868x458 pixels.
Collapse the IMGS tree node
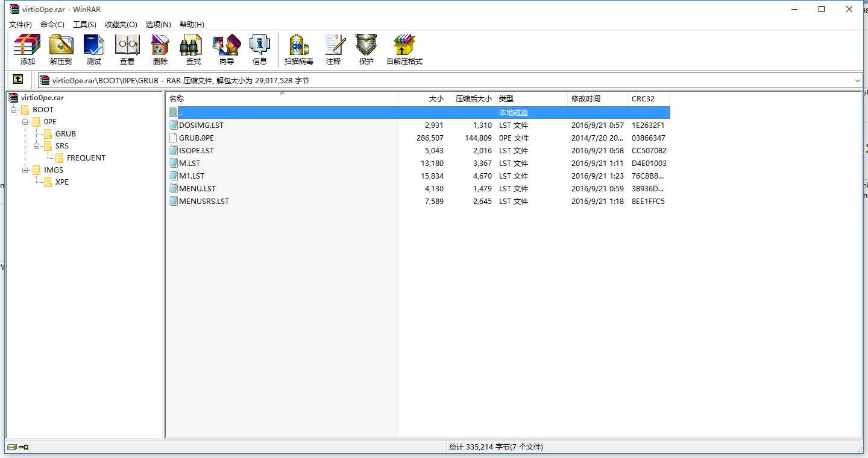point(25,170)
